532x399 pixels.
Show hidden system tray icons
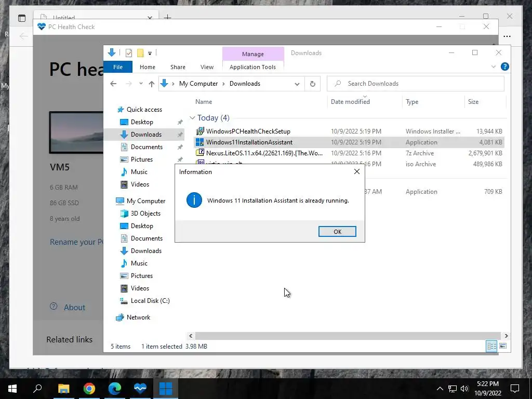440,389
